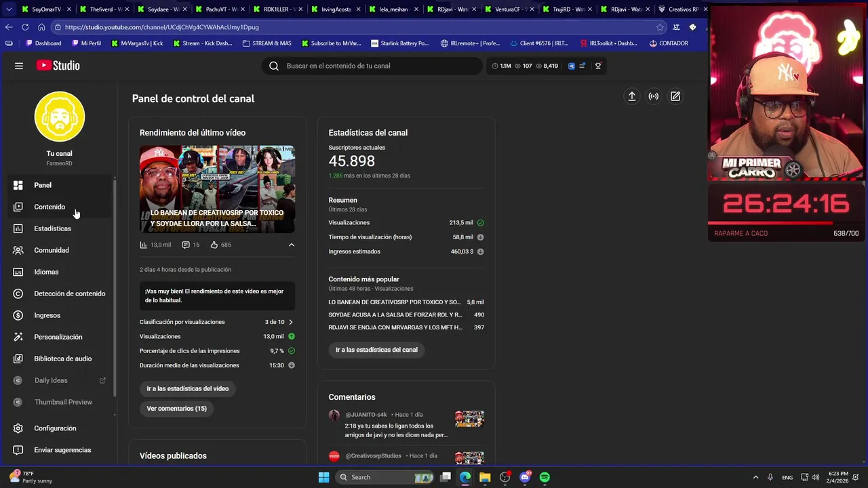Click the go live broadcast icon
Viewport: 868px width, 488px height.
653,96
